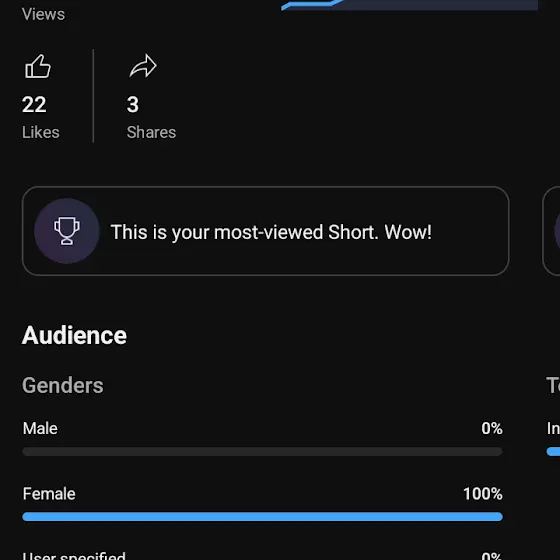
Task: Click the 3 shares count
Action: (132, 105)
